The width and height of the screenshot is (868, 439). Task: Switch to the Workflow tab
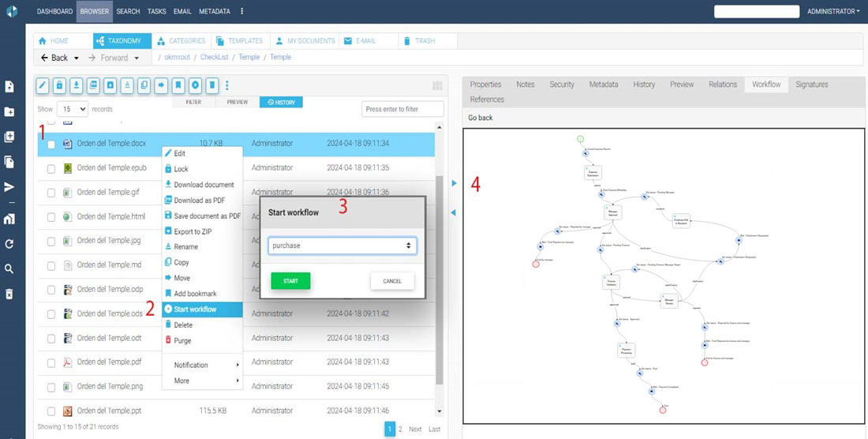[x=766, y=84]
